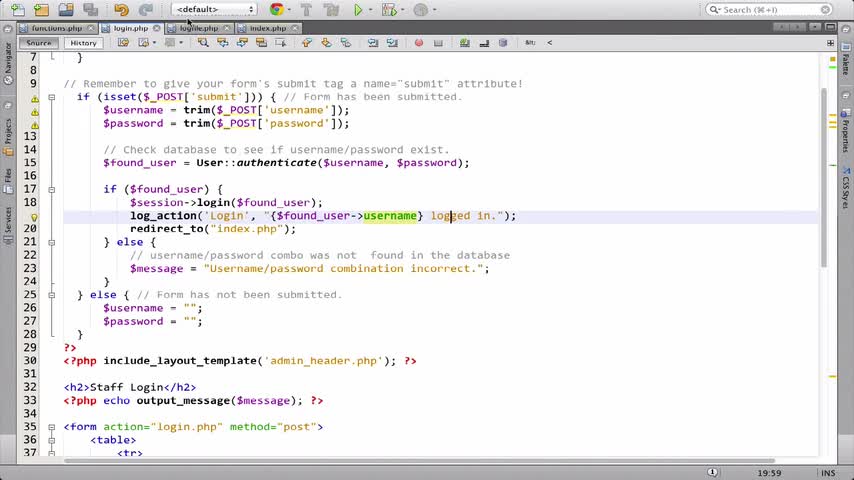Screen dimensions: 854x480
Task: Open the Navigator side panel
Action: pos(8,64)
